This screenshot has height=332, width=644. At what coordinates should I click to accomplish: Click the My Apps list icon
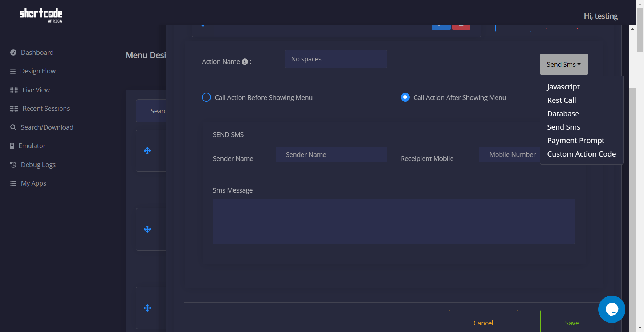point(13,183)
